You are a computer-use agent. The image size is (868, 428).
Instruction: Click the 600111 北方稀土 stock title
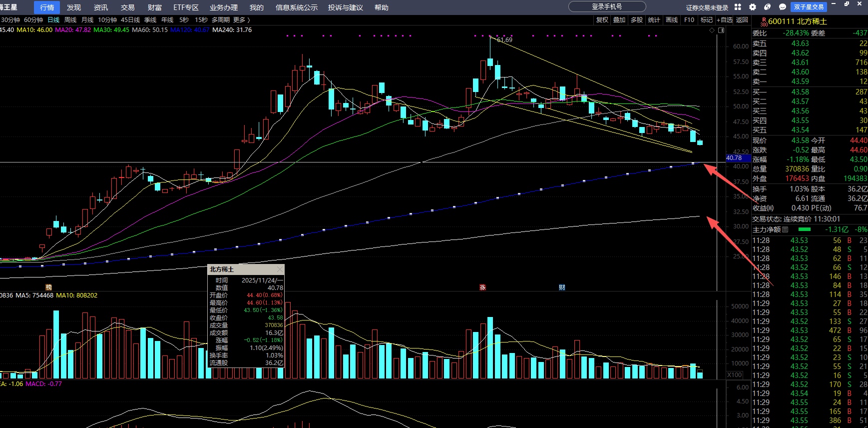(x=798, y=21)
